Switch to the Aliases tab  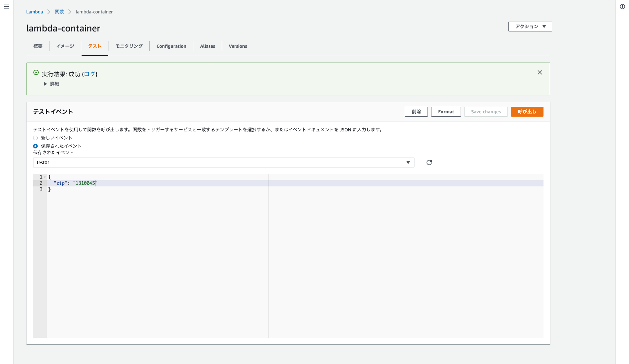click(207, 46)
